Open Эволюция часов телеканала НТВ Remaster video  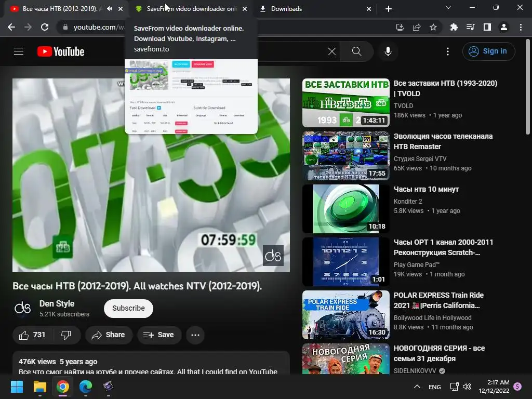443,141
